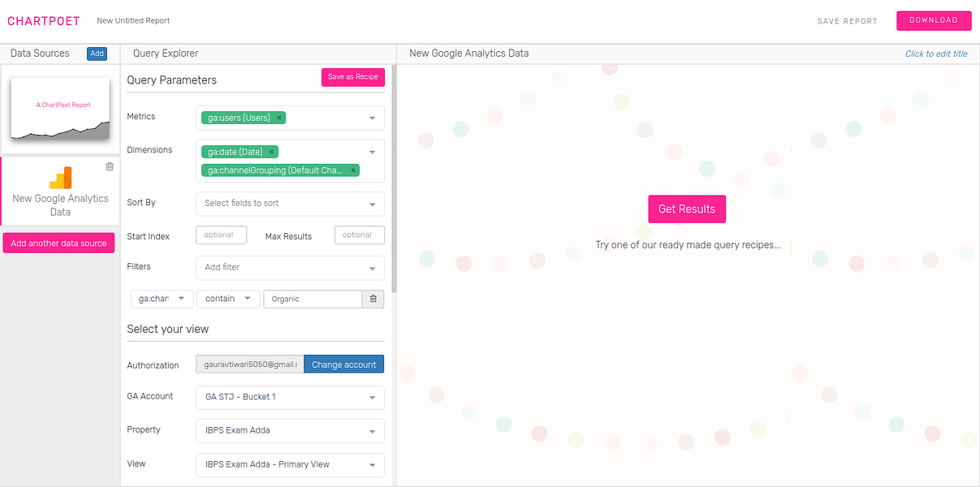The image size is (980, 487).
Task: Click the New Untitled Report title
Action: 133,21
